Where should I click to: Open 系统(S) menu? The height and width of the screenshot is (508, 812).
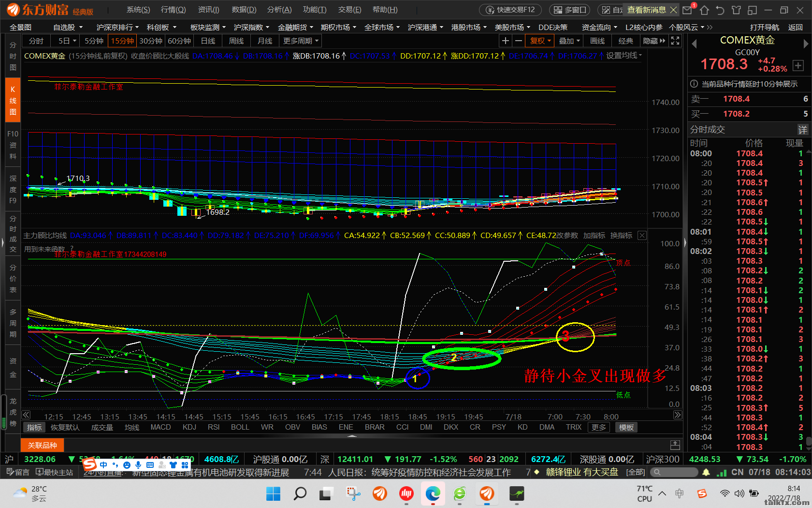click(x=138, y=10)
